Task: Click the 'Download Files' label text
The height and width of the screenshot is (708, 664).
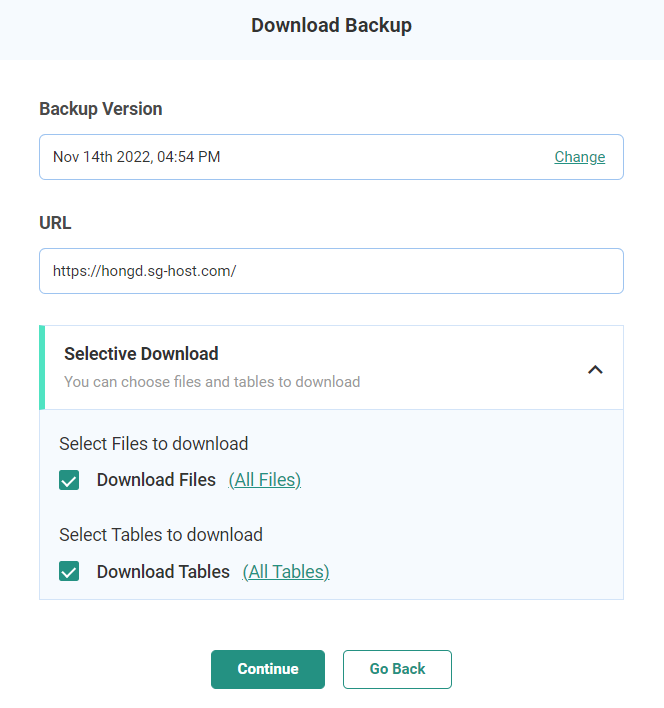Action: click(156, 480)
